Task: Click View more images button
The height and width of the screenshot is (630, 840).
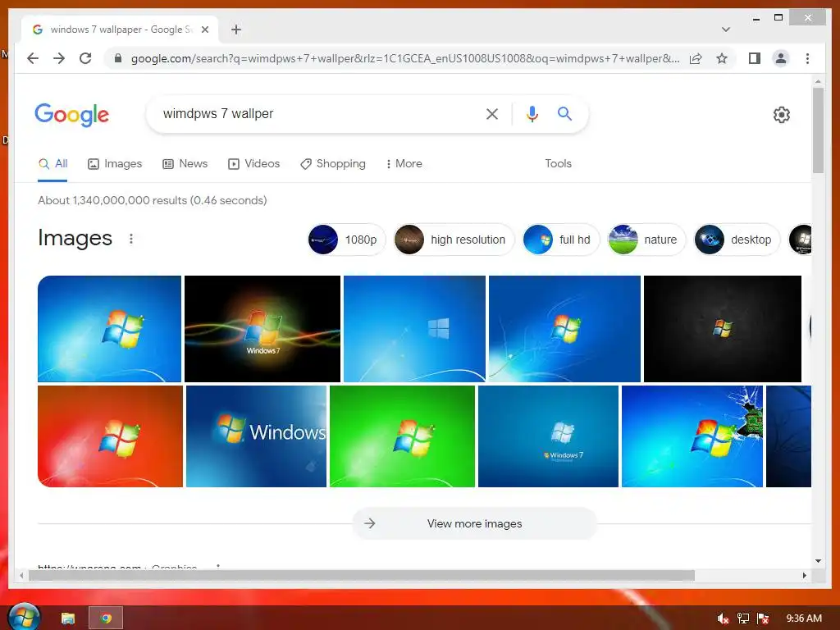Action: (474, 523)
